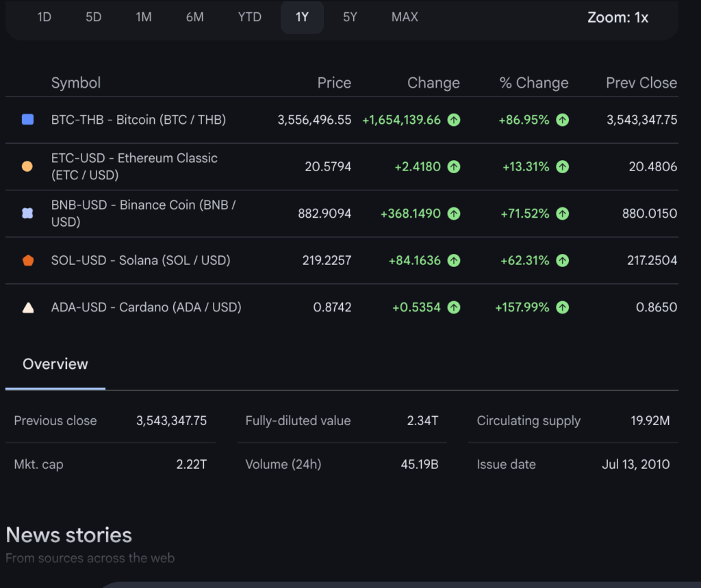Click the blue square Bitcoin legend icon
The width and height of the screenshot is (701, 588).
[x=27, y=120]
